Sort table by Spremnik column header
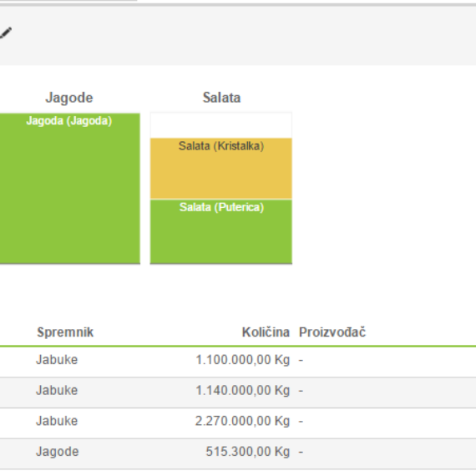This screenshot has width=476, height=476. (x=65, y=332)
